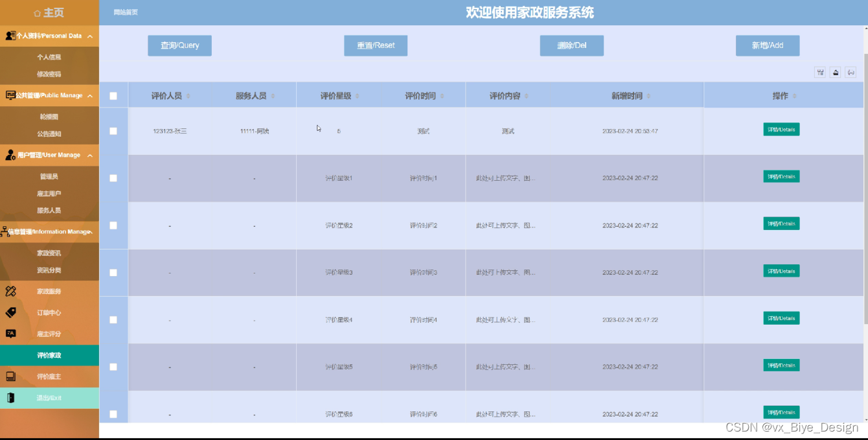Screen dimensions: 868x440
Task: Open Details for the 评价星级4 row
Action: (781, 318)
